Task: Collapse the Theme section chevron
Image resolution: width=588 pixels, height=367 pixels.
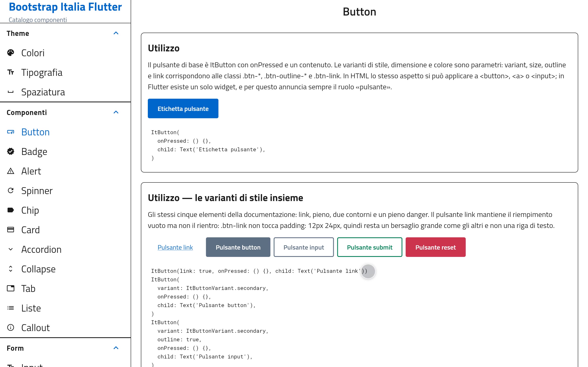Action: pyautogui.click(x=116, y=33)
